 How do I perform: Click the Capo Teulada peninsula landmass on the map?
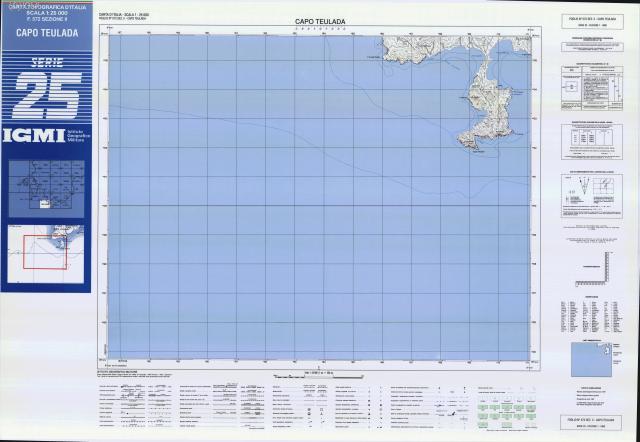(487, 110)
